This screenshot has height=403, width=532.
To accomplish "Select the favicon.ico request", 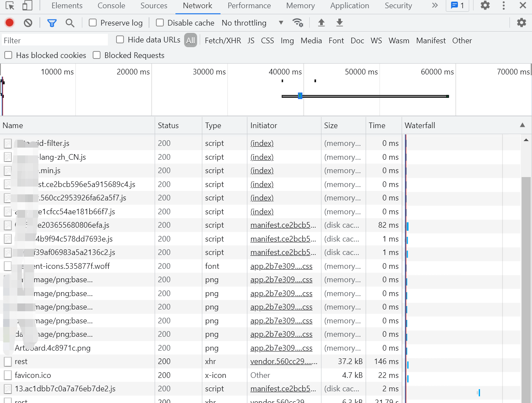I will [33, 375].
